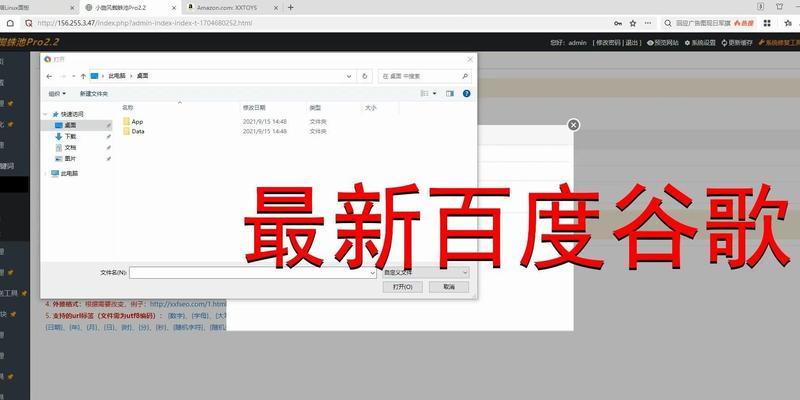Select 此电脑 in the dialog sidebar
Viewport: 800px width, 400px height.
point(69,173)
